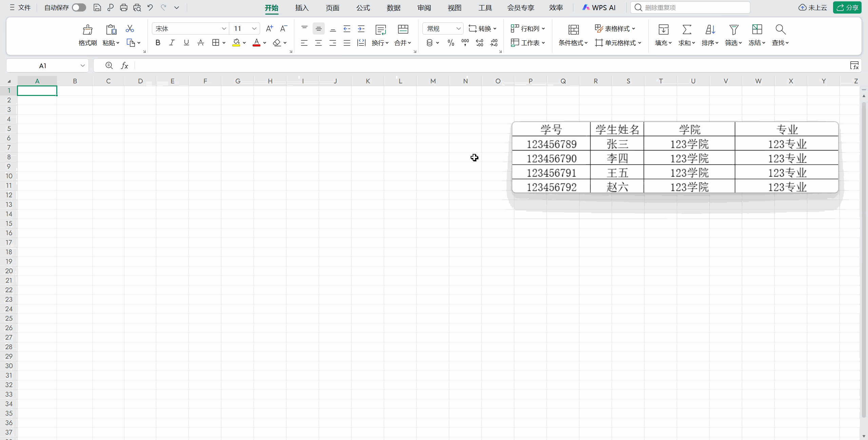This screenshot has width=868, height=440.
Task: Click the Filter funnel icon
Action: click(x=733, y=30)
